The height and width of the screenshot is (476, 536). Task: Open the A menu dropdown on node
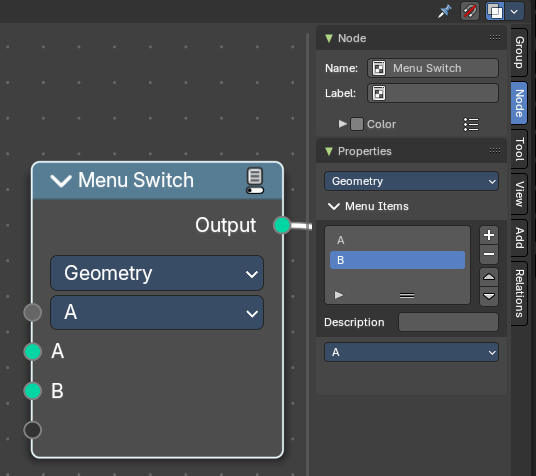pos(157,313)
